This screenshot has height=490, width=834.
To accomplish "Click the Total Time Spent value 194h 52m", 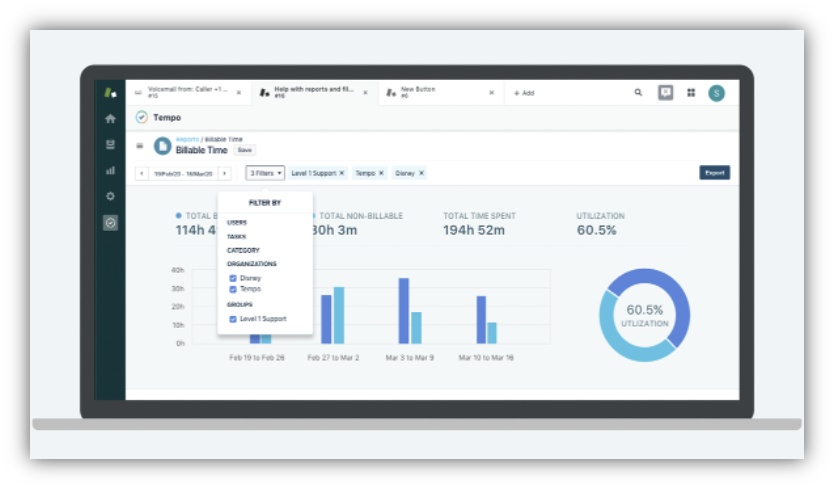I will [x=474, y=230].
